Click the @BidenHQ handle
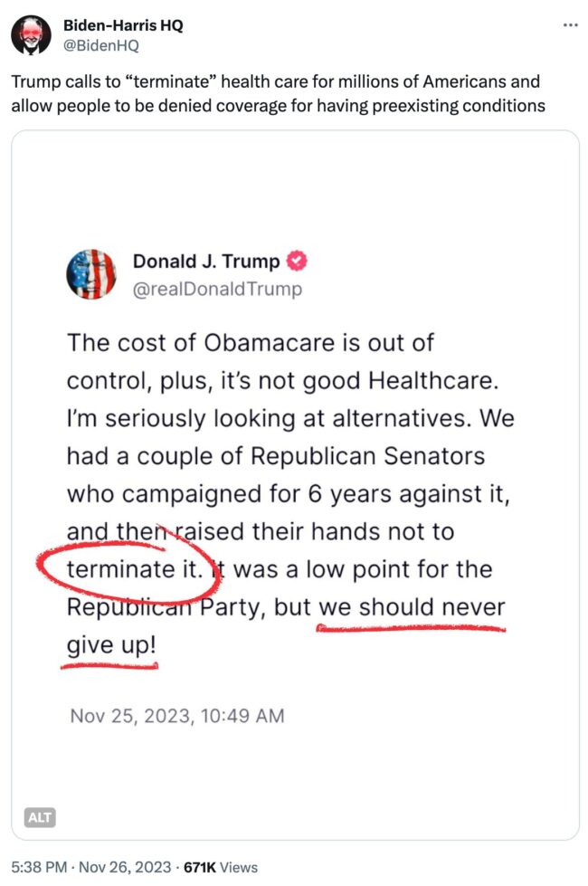588x886 pixels. (100, 45)
